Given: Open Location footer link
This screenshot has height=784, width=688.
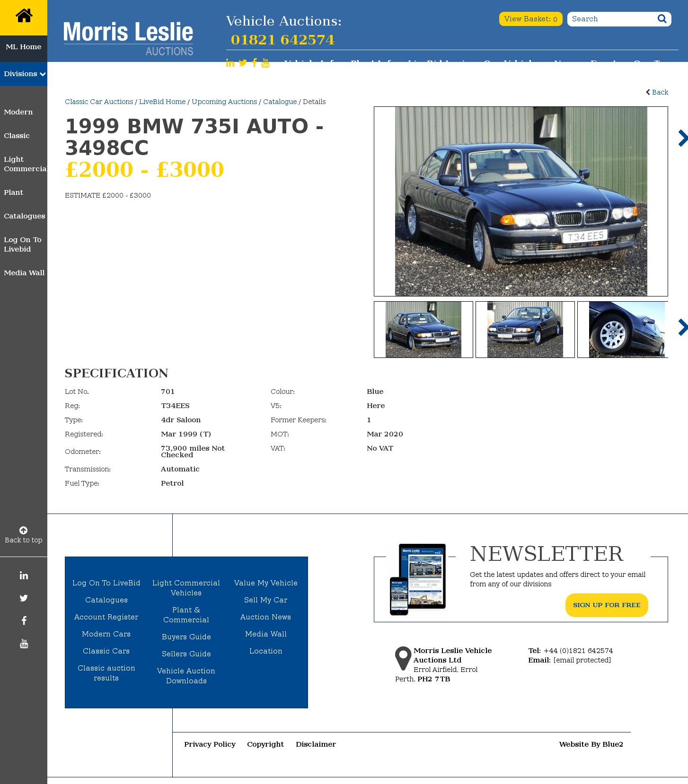Looking at the screenshot, I should click(x=266, y=651).
